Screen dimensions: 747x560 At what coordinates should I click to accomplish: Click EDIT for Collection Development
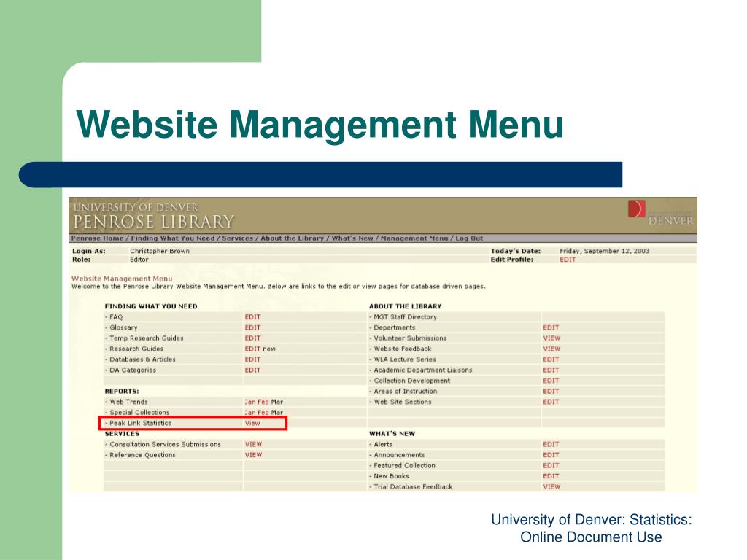click(551, 381)
